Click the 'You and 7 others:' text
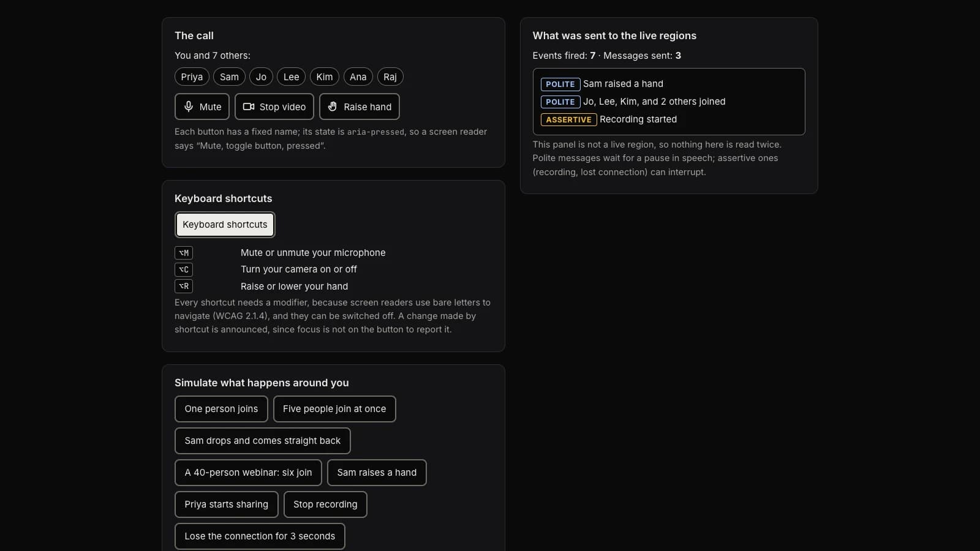The width and height of the screenshot is (980, 551). coord(213,56)
